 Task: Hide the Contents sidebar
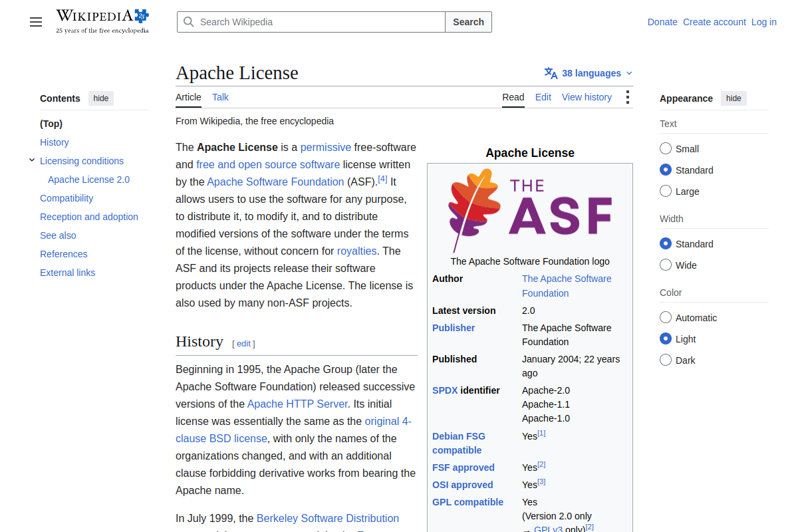click(101, 98)
